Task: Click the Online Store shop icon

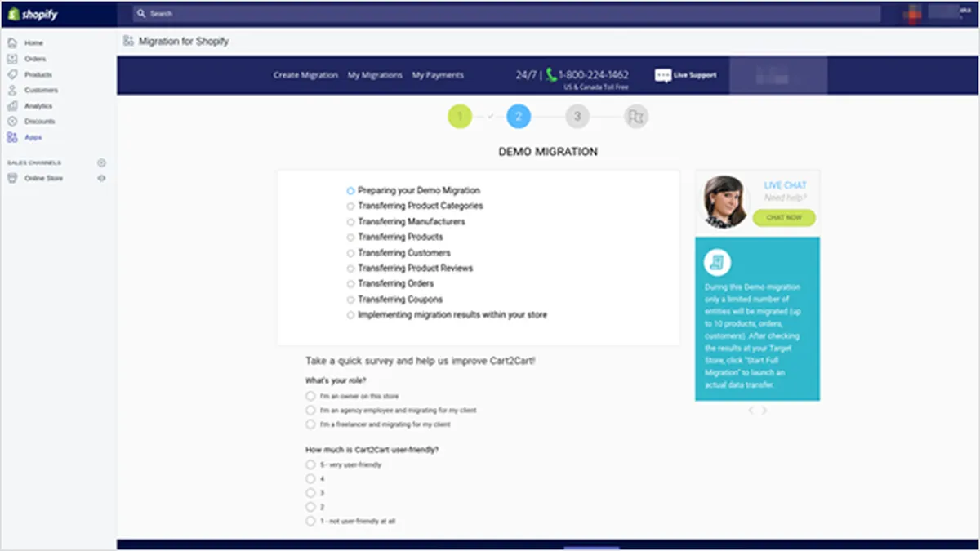Action: click(x=11, y=178)
